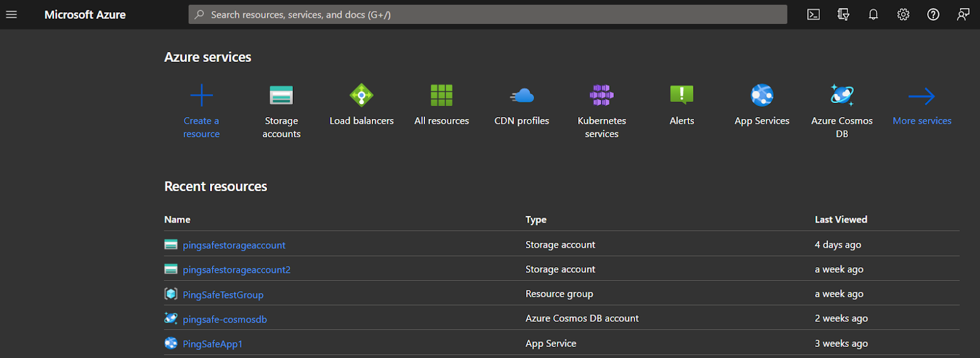Open portal settings gear
The width and height of the screenshot is (980, 358).
903,15
